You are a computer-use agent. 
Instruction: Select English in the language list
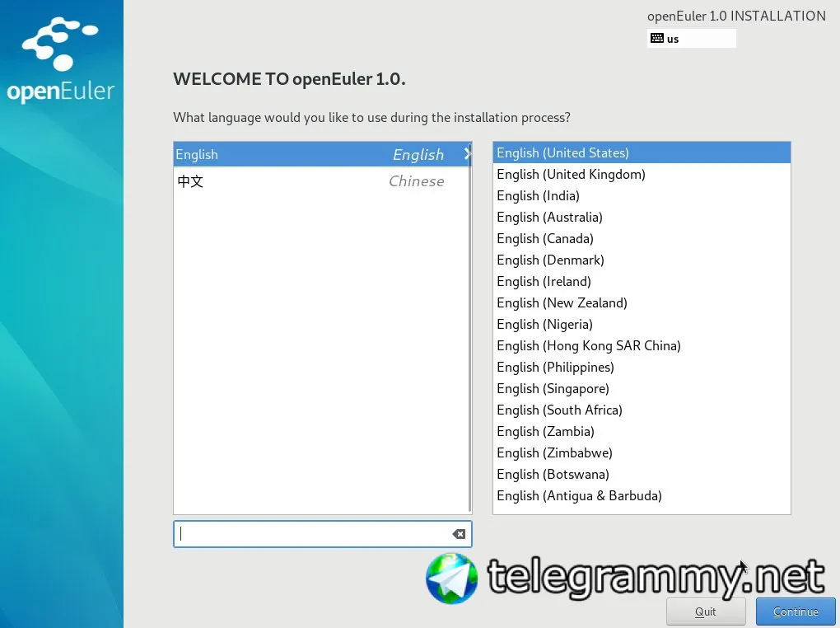tap(322, 154)
